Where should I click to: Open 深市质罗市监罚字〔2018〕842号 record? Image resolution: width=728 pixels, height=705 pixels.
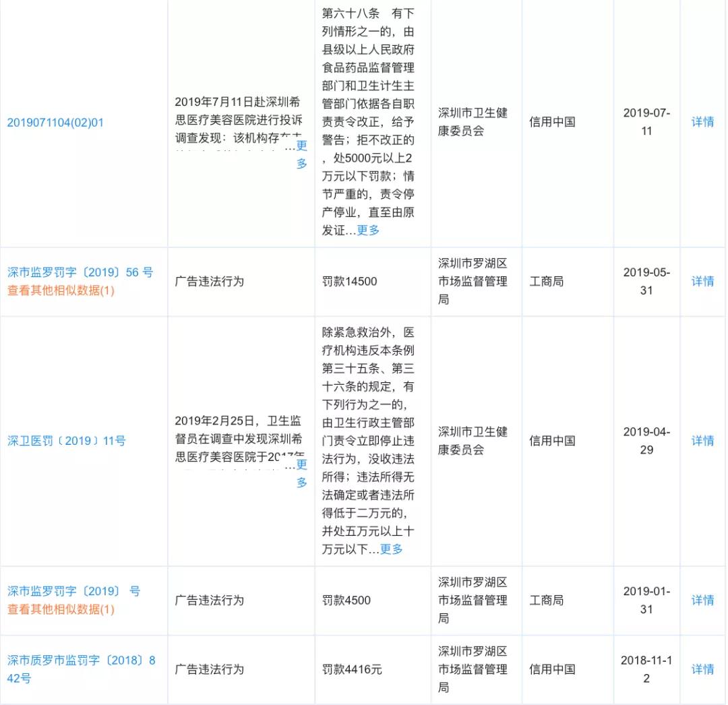(81, 661)
